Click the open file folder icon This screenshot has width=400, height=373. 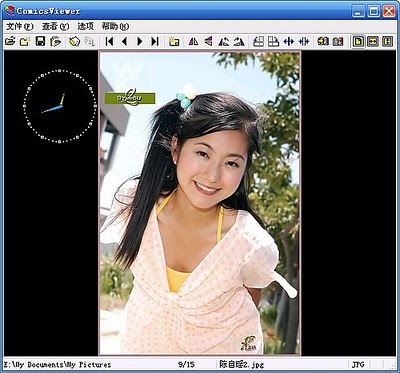tap(10, 42)
